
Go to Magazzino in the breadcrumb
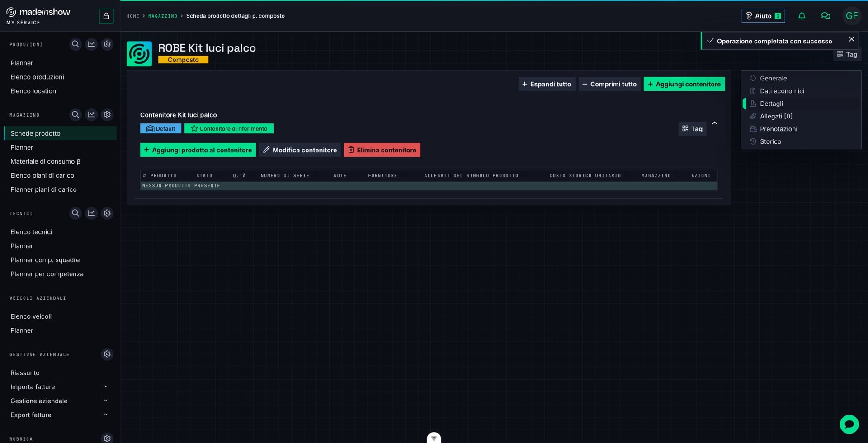[x=163, y=16]
